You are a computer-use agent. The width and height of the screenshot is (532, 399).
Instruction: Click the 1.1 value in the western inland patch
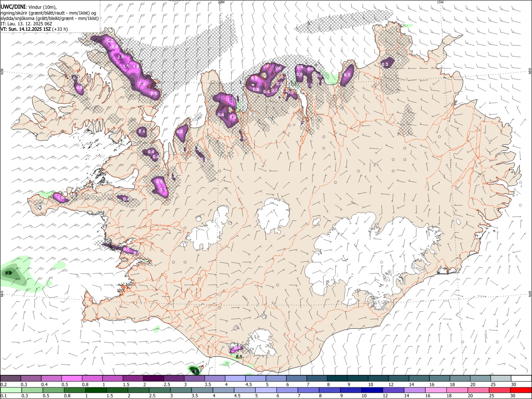163,190
